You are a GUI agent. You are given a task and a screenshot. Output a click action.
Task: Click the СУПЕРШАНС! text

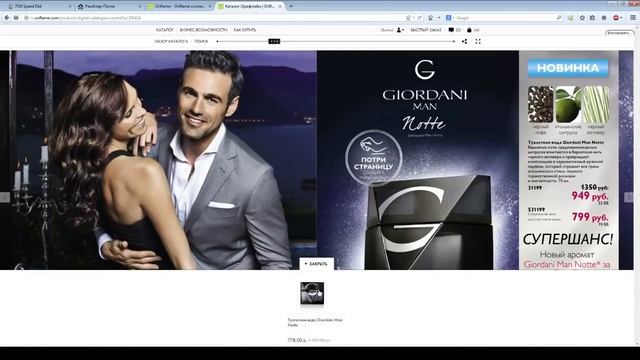coord(568,239)
